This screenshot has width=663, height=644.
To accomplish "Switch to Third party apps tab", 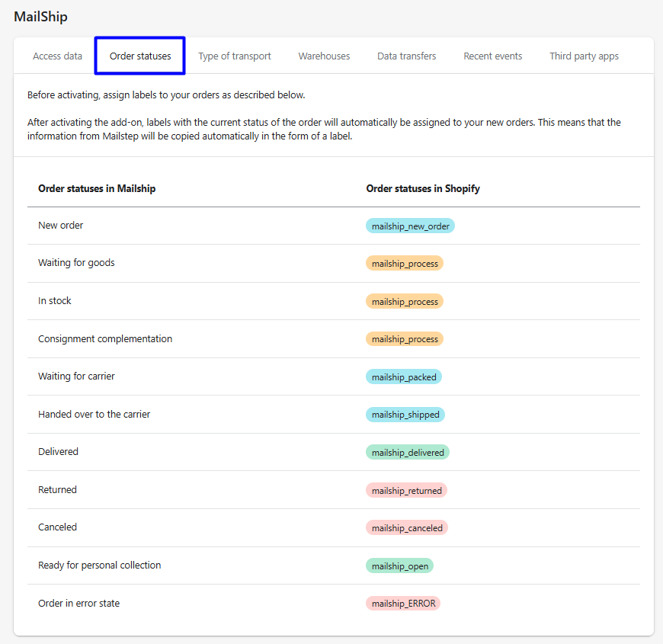I will tap(584, 56).
